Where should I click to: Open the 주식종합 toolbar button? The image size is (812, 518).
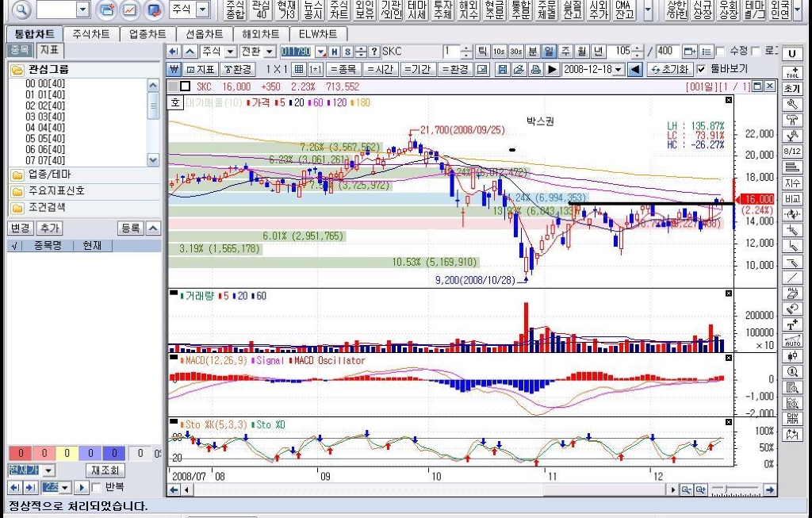coord(236,10)
